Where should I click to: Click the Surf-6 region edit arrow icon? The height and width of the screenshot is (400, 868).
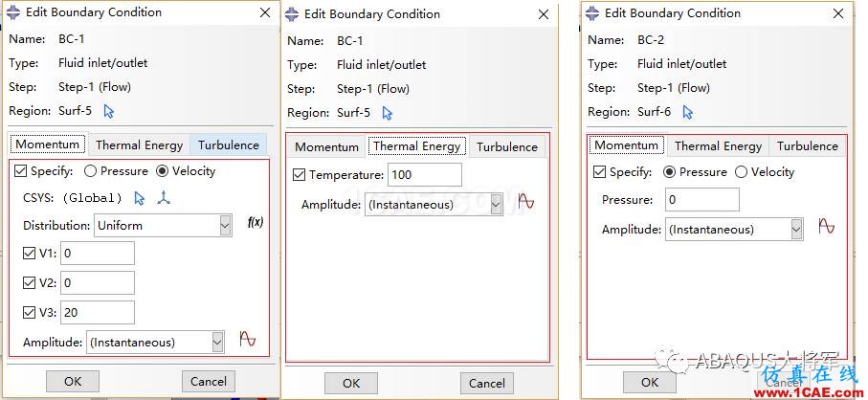coord(688,111)
